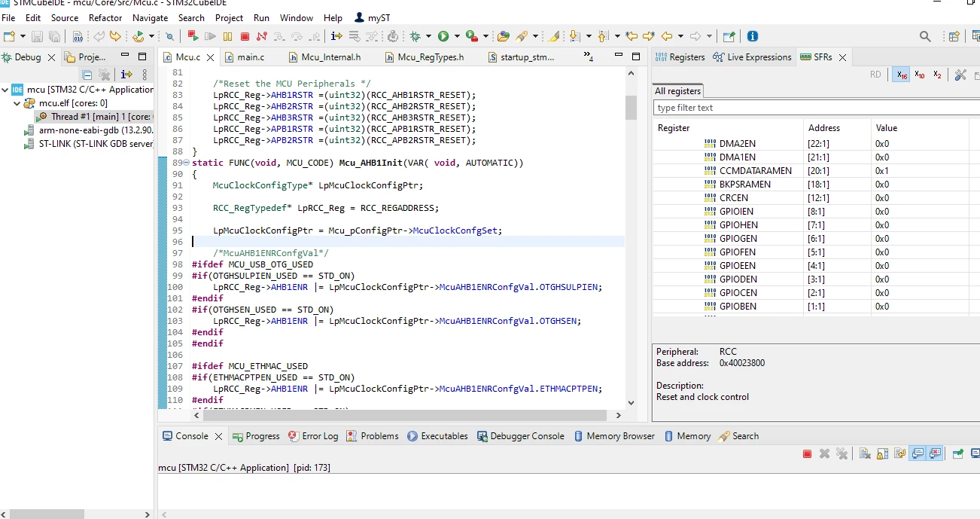Screen dimensions: 980x519
Task: Click the RD read register button
Action: [875, 75]
